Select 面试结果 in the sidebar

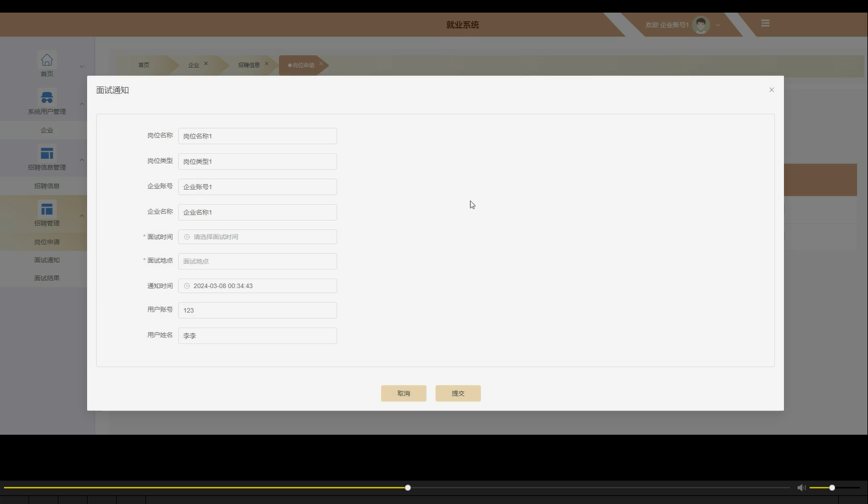(x=47, y=278)
